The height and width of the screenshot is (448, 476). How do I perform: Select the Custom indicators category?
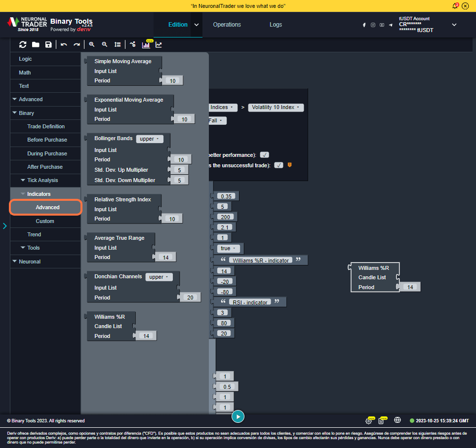click(x=45, y=221)
